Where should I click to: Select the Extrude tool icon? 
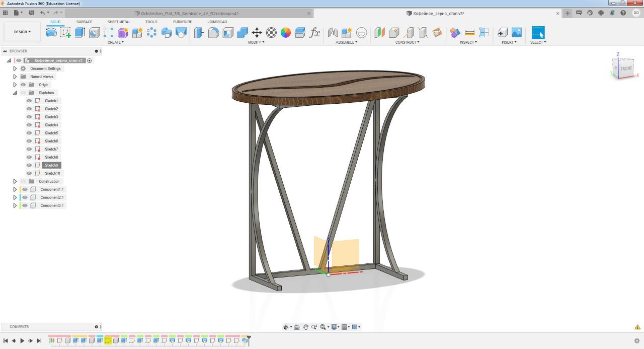pyautogui.click(x=79, y=33)
